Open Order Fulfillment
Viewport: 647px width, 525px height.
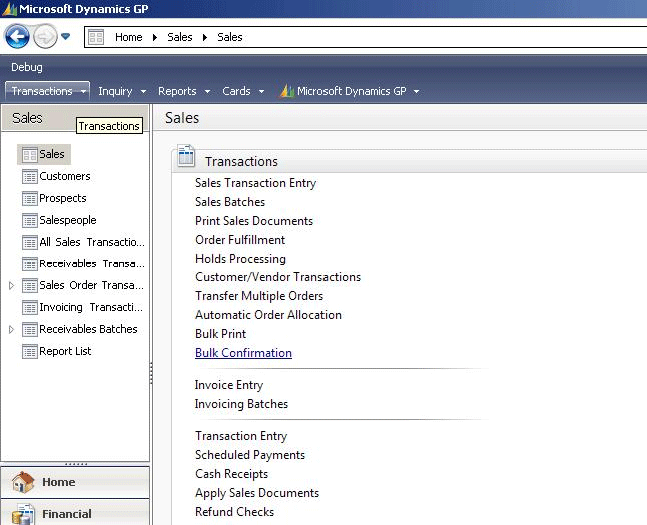pyautogui.click(x=240, y=240)
